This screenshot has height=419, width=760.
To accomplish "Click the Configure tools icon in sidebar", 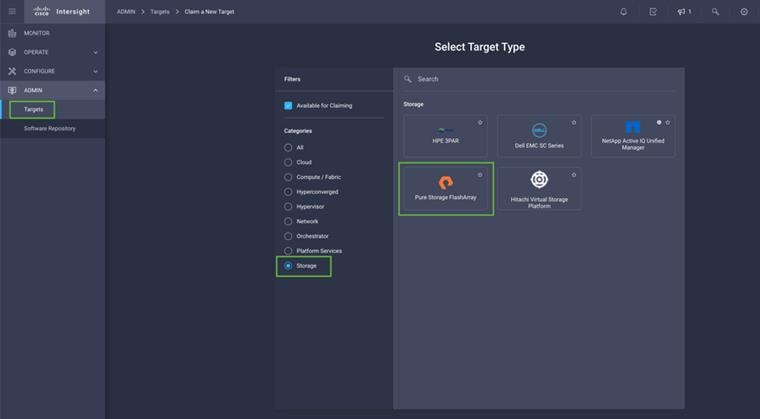I will pyautogui.click(x=12, y=71).
